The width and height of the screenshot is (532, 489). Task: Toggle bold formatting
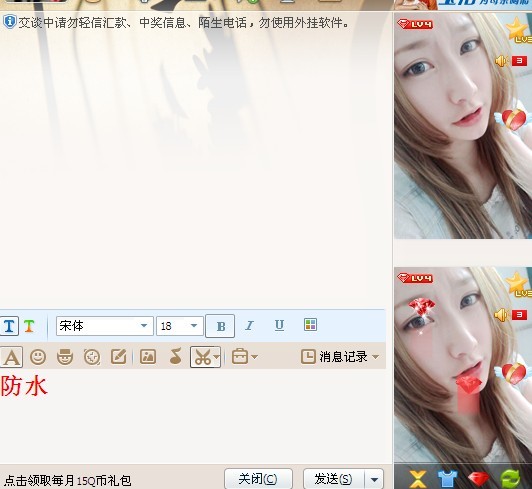pos(220,326)
